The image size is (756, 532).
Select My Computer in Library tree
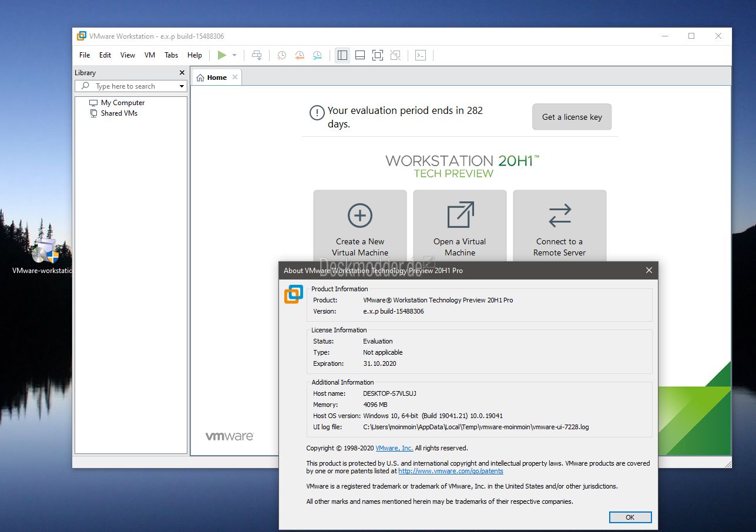point(123,103)
